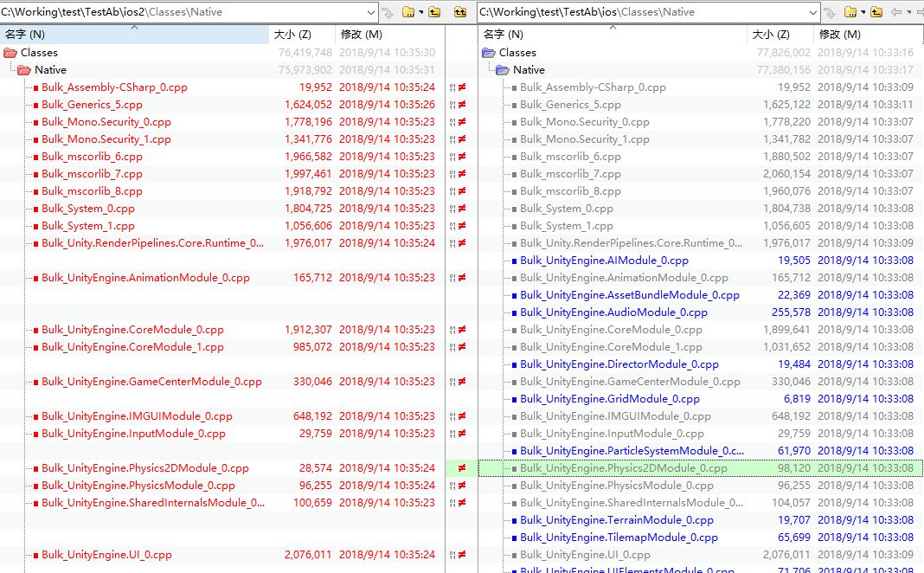Select right highlighted Bulk_UnityEngine.Physics2DModule_0.cpp row
The width and height of the screenshot is (924, 573).
point(700,468)
